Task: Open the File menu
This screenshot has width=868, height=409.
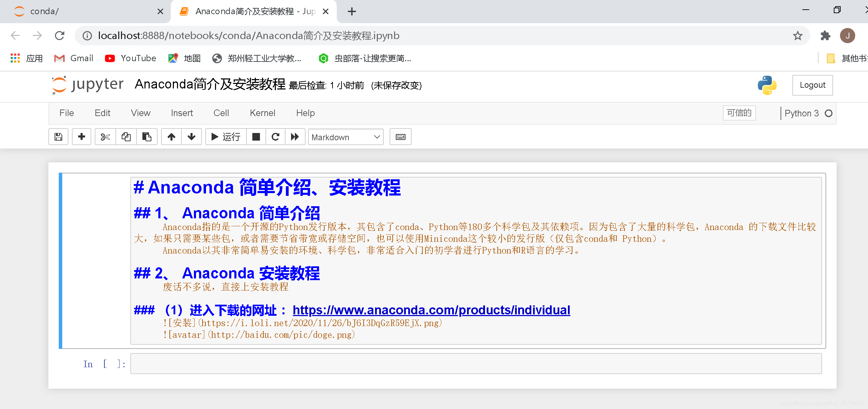Action: pos(66,113)
